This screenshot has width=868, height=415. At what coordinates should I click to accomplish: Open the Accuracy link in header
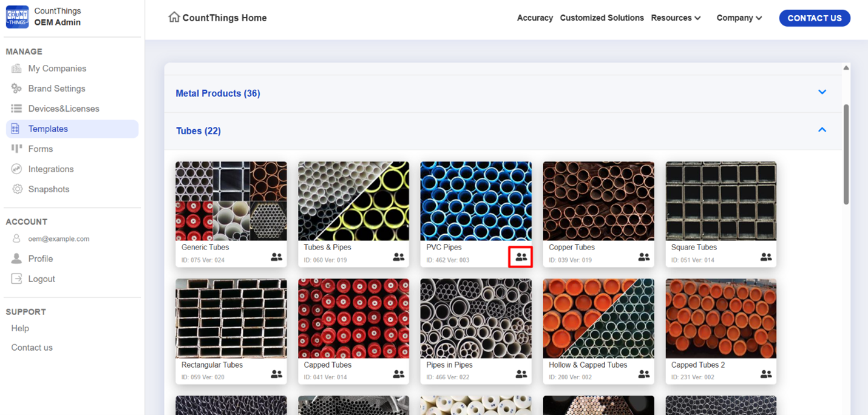tap(534, 18)
